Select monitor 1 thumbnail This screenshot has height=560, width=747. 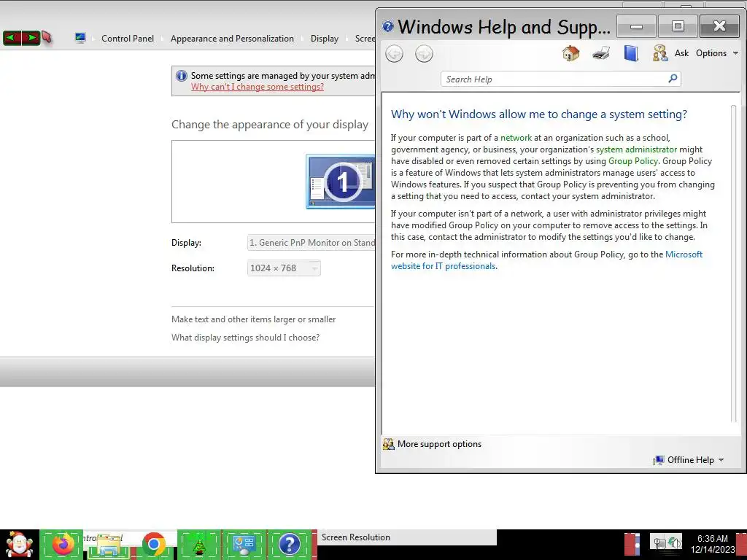pos(340,182)
